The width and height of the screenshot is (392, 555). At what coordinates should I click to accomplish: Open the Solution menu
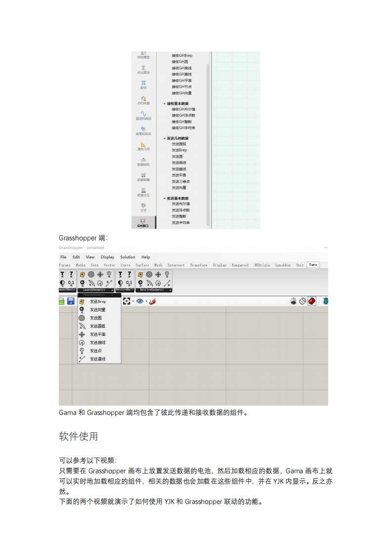[128, 257]
